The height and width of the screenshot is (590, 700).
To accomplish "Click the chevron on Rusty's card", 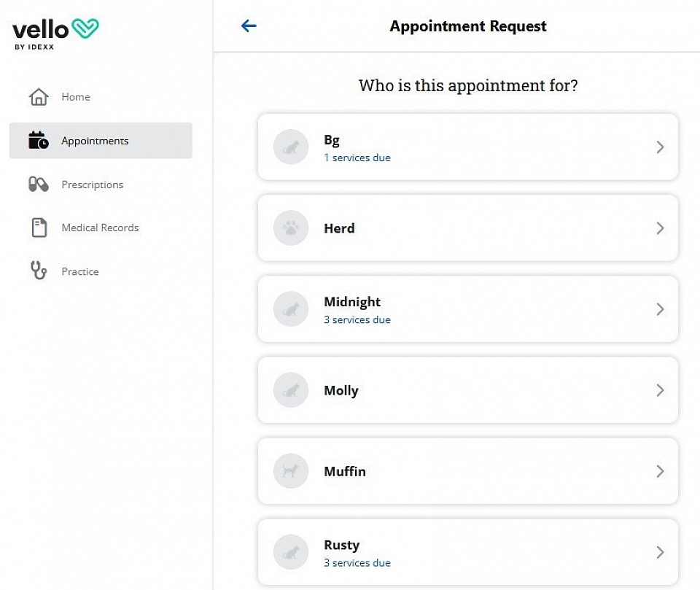I will coord(660,552).
